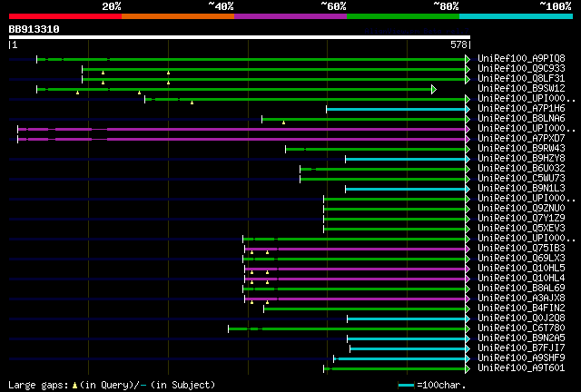Click the white BB913310 query sequence bar
The image size is (581, 392).
point(240,37)
